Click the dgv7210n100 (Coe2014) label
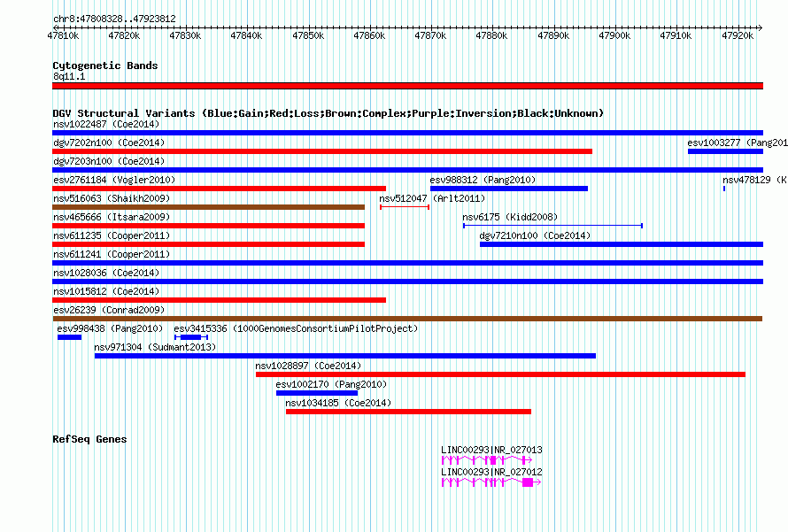788x532 pixels. point(535,235)
